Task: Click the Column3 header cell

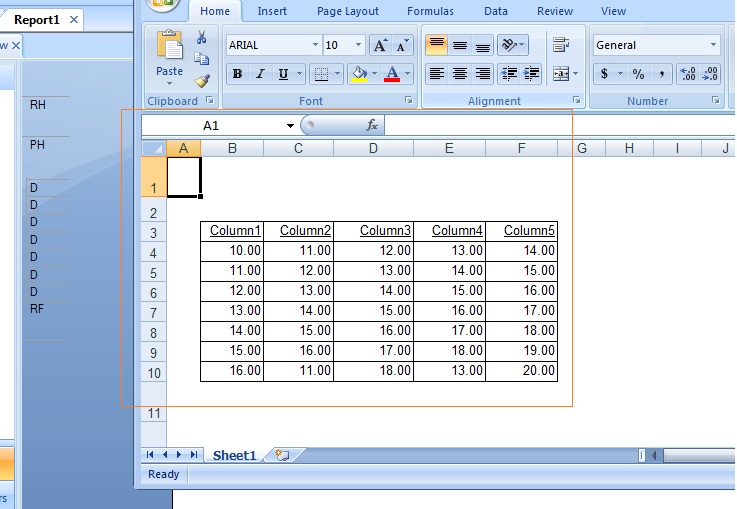Action: click(373, 231)
